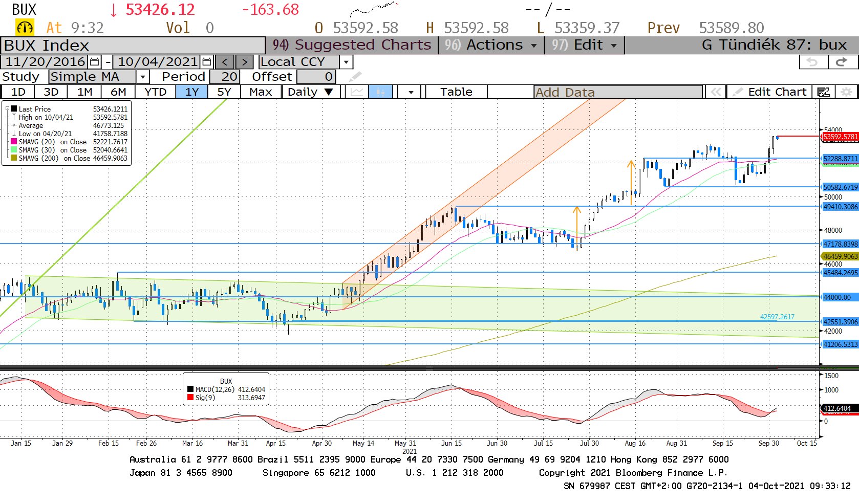Click the Table button
This screenshot has width=859, height=504.
tap(456, 92)
